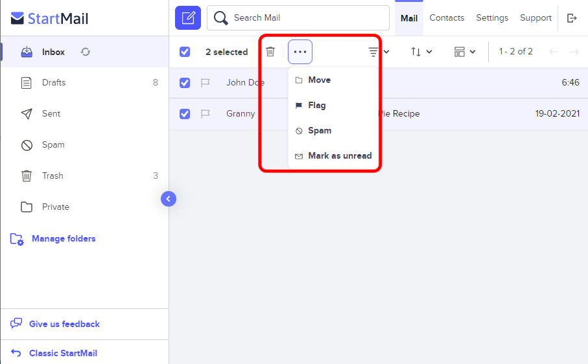Image resolution: width=588 pixels, height=364 pixels.
Task: Click the Drafts document icon
Action: (26, 83)
